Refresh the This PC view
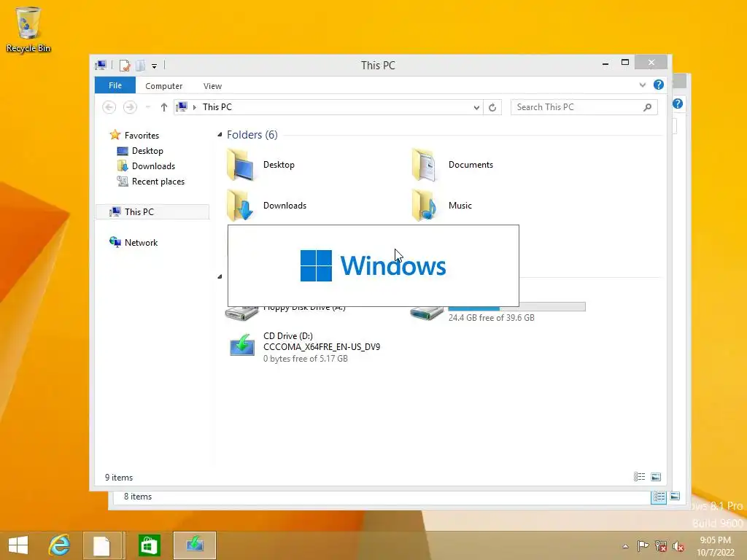This screenshot has width=747, height=560. (492, 108)
